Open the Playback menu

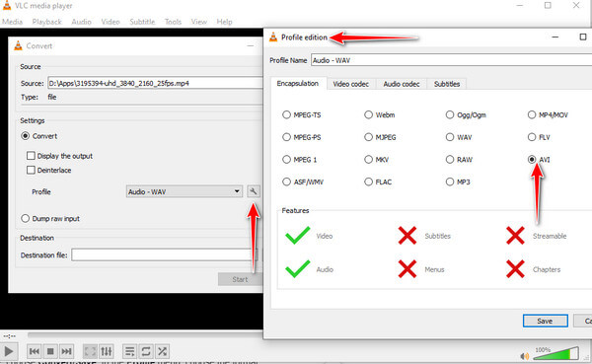point(46,22)
